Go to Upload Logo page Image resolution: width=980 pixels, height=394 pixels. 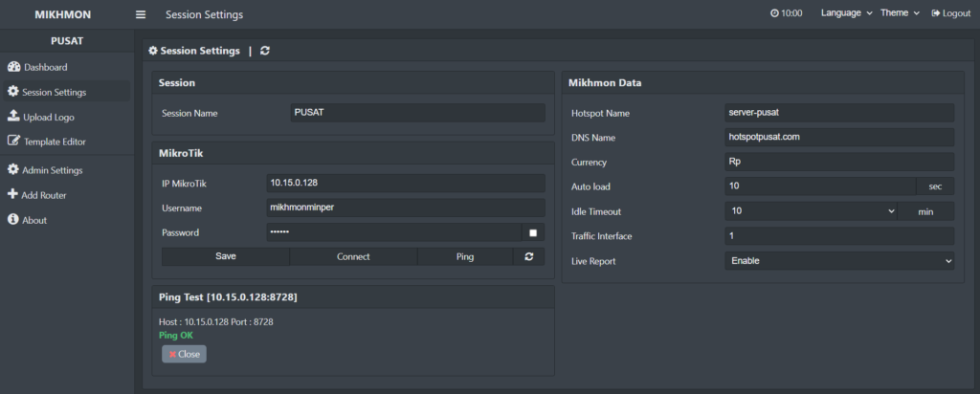pyautogui.click(x=67, y=117)
